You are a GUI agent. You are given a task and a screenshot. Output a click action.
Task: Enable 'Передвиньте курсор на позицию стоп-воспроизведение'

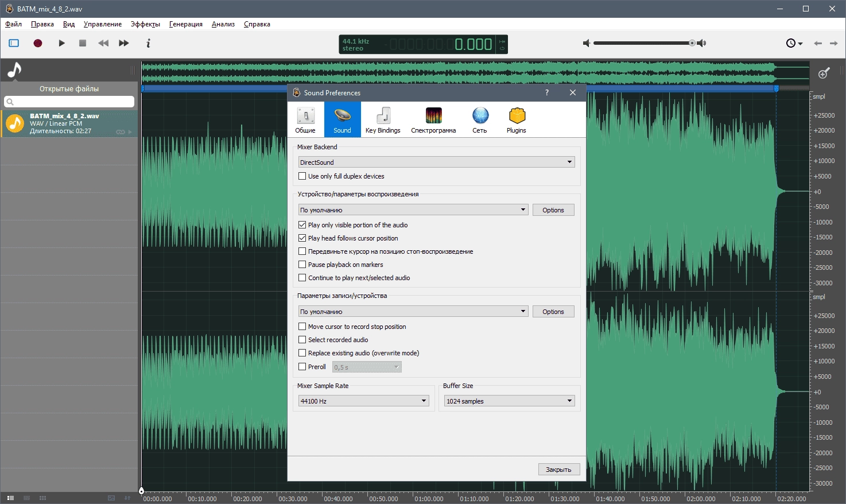click(302, 251)
